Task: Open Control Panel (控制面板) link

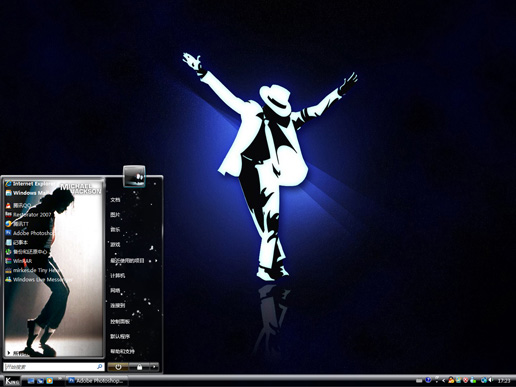Action: tap(120, 322)
